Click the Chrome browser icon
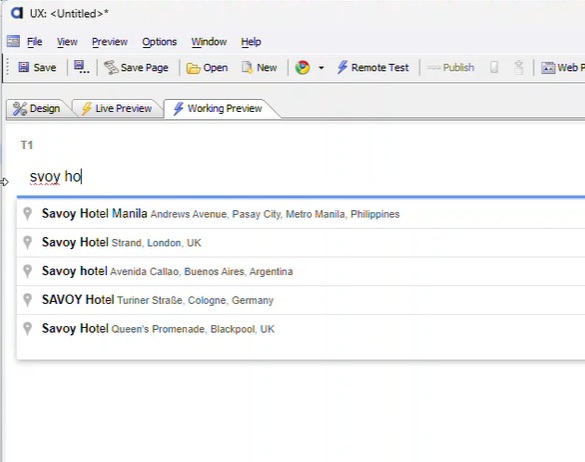Image resolution: width=585 pixels, height=462 pixels. click(302, 68)
